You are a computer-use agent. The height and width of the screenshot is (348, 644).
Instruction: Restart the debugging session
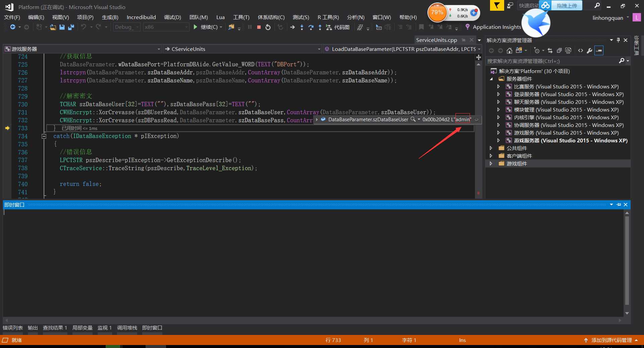(x=268, y=27)
